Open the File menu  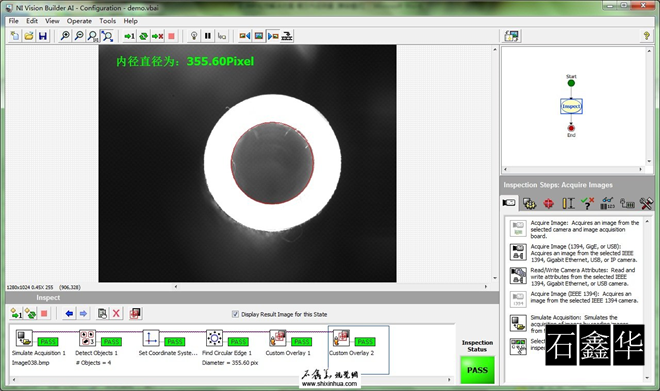(13, 21)
